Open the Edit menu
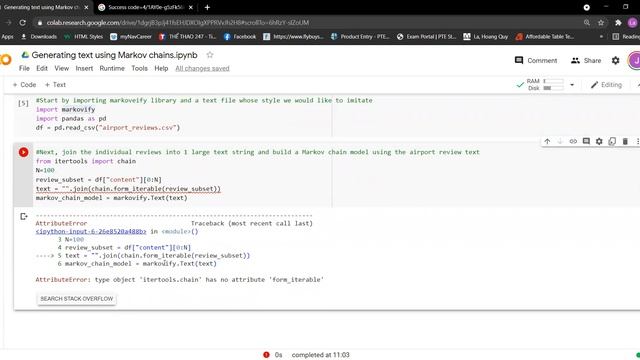Image resolution: width=640 pixels, height=360 pixels. pyautogui.click(x=42, y=68)
